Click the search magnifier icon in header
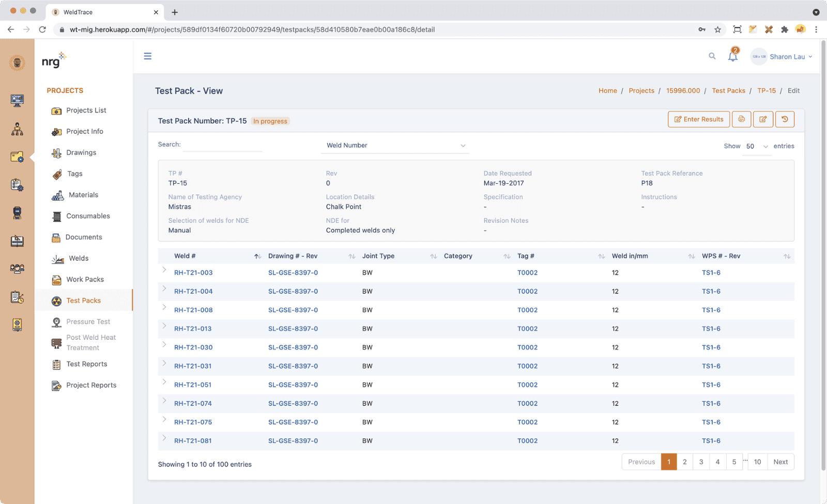The height and width of the screenshot is (504, 827). tap(712, 56)
